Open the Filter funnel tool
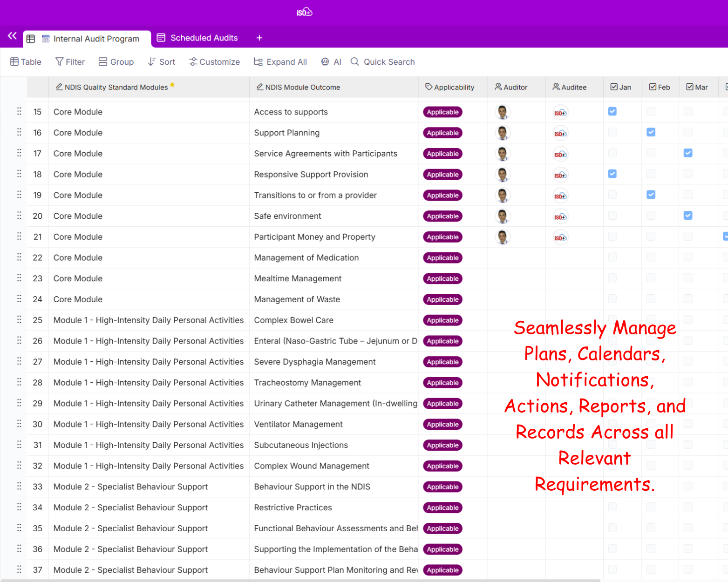This screenshot has height=582, width=728. [70, 62]
